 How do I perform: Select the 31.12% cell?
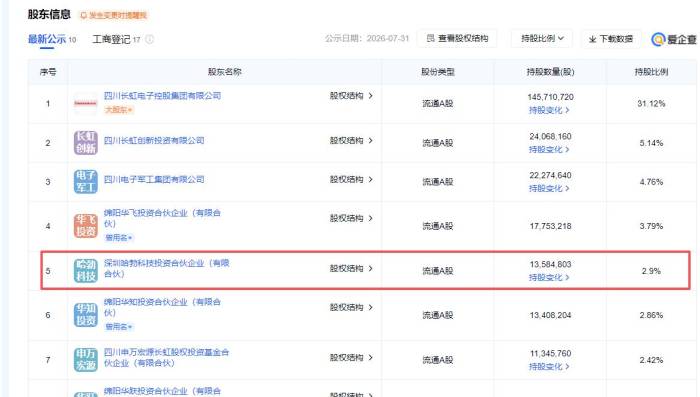click(x=651, y=104)
